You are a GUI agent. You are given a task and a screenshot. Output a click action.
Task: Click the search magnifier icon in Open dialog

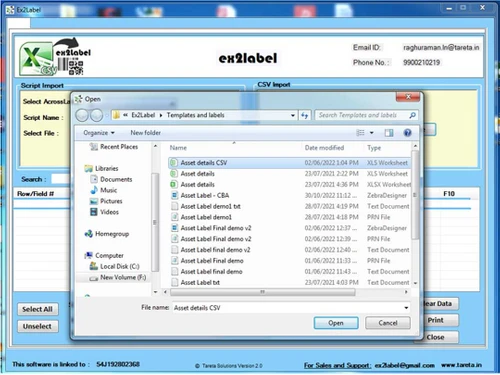412,115
